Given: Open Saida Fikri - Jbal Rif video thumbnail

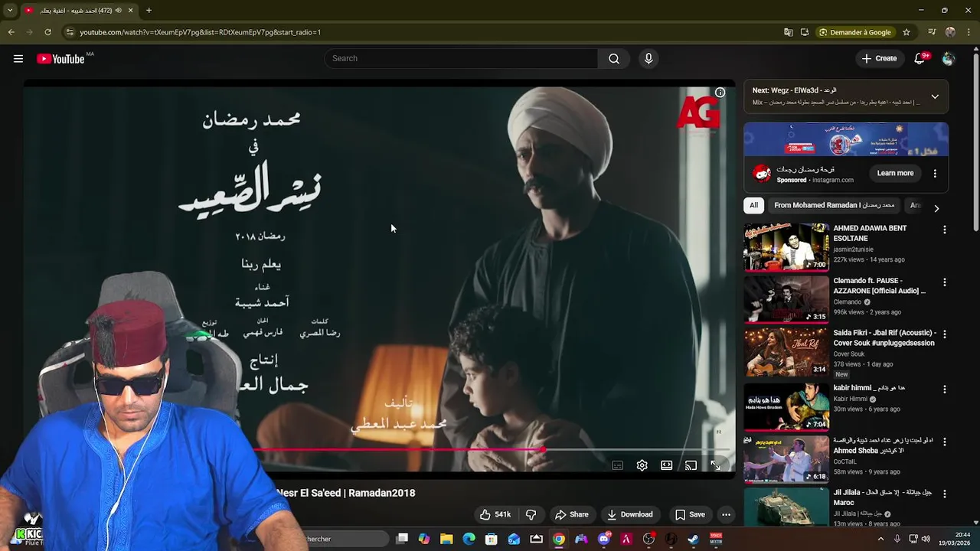Looking at the screenshot, I should [x=786, y=352].
